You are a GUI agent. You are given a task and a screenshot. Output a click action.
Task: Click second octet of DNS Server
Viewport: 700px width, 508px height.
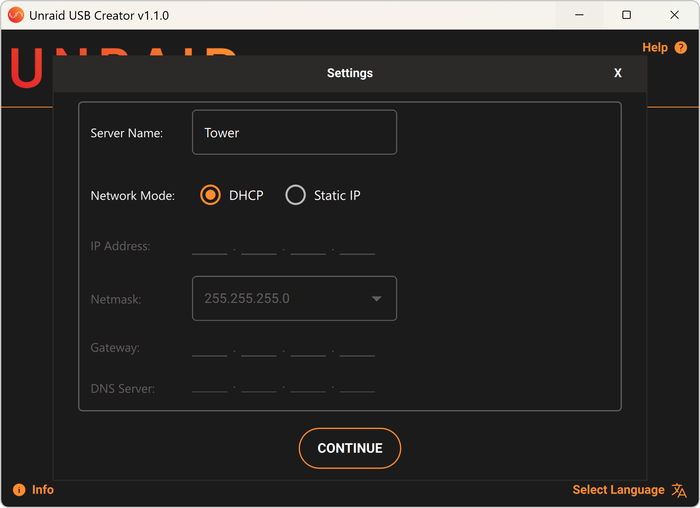pos(259,387)
